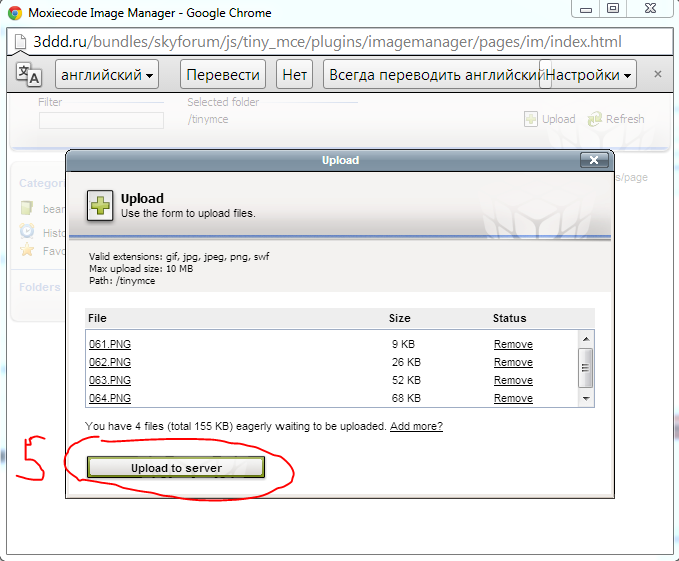Screen dimensions: 679x561
Task: Open the Настройки dropdown menu
Action: [588, 74]
